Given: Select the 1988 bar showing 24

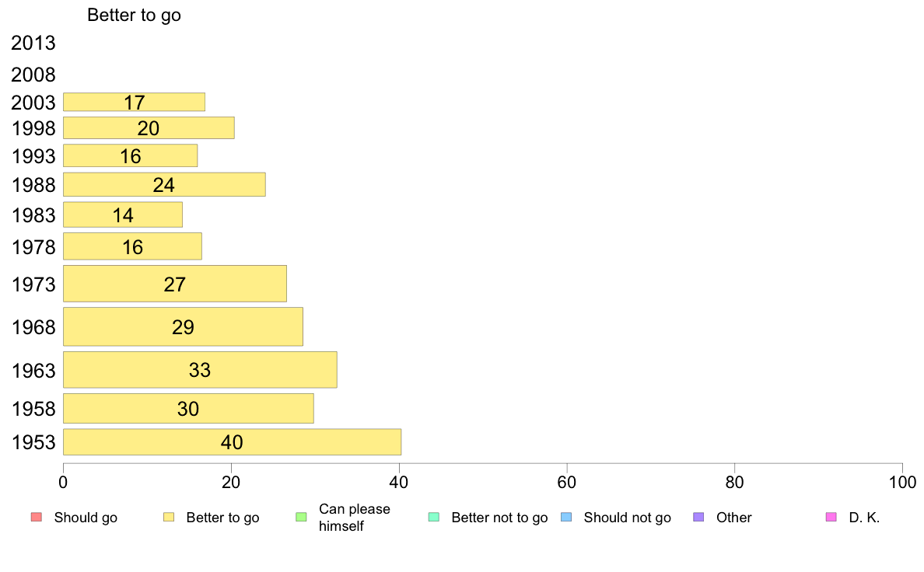Looking at the screenshot, I should tap(164, 185).
